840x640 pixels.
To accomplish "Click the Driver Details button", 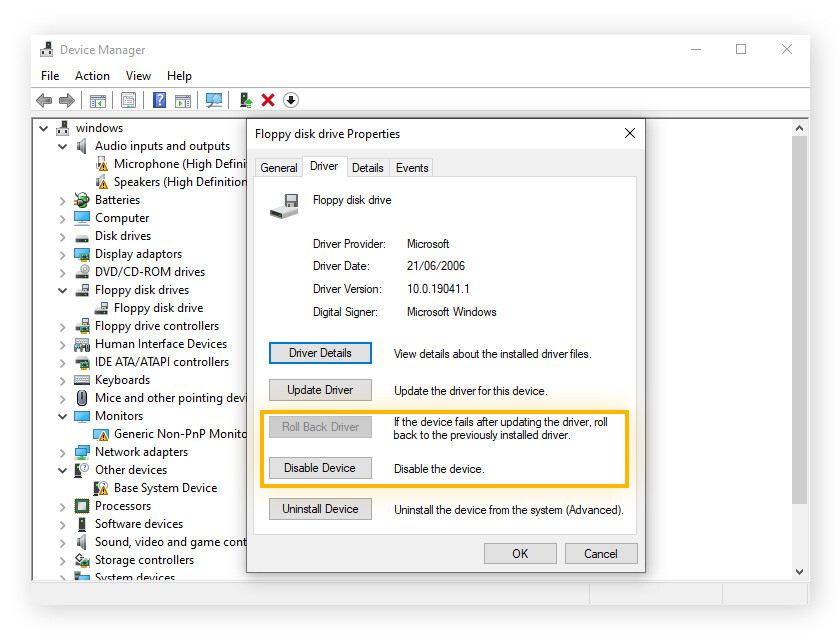I will coord(320,353).
